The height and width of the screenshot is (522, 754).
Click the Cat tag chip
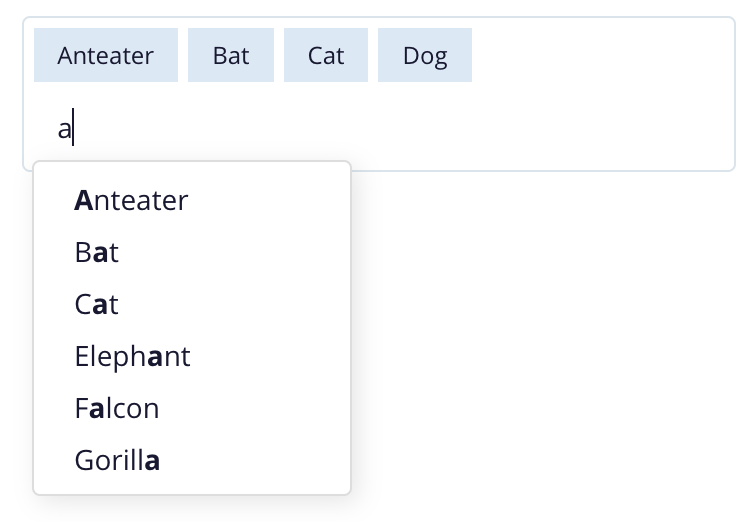point(325,55)
